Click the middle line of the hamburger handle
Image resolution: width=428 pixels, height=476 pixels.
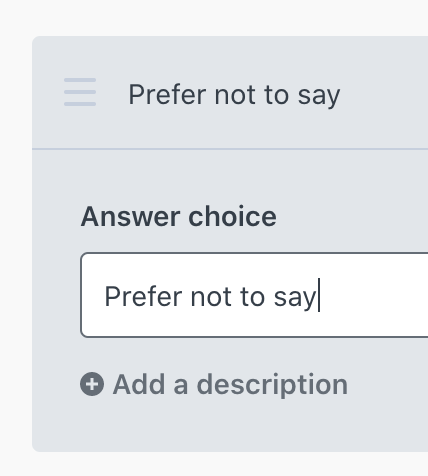(80, 92)
